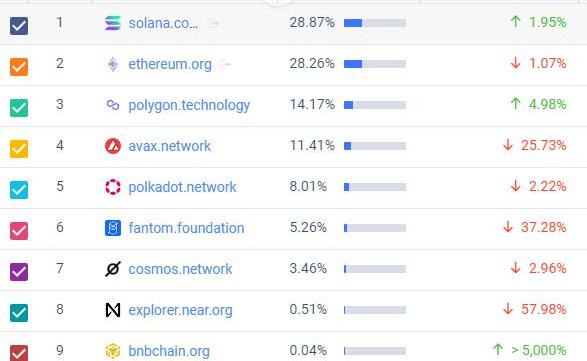Click the NEAR logo icon
The width and height of the screenshot is (587, 361).
pyautogui.click(x=113, y=310)
